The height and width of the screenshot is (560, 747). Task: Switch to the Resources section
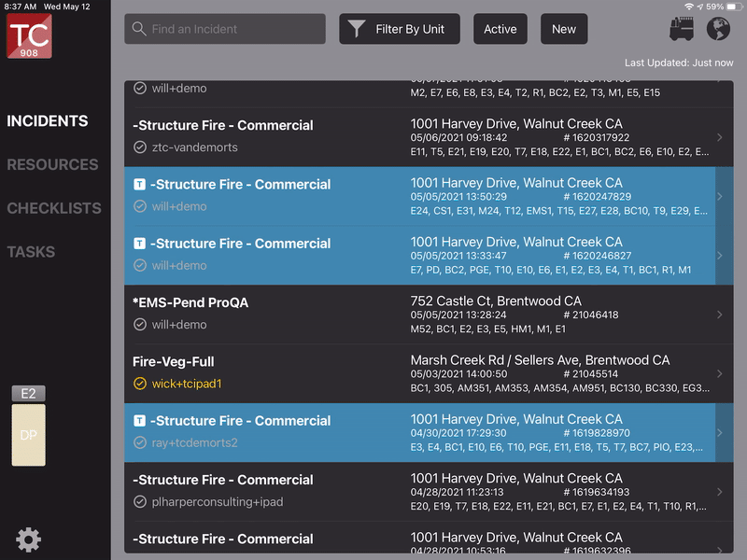(x=52, y=164)
